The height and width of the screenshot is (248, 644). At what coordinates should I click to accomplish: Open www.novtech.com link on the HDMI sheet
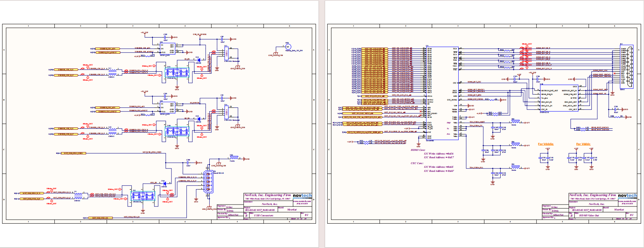click(627, 201)
